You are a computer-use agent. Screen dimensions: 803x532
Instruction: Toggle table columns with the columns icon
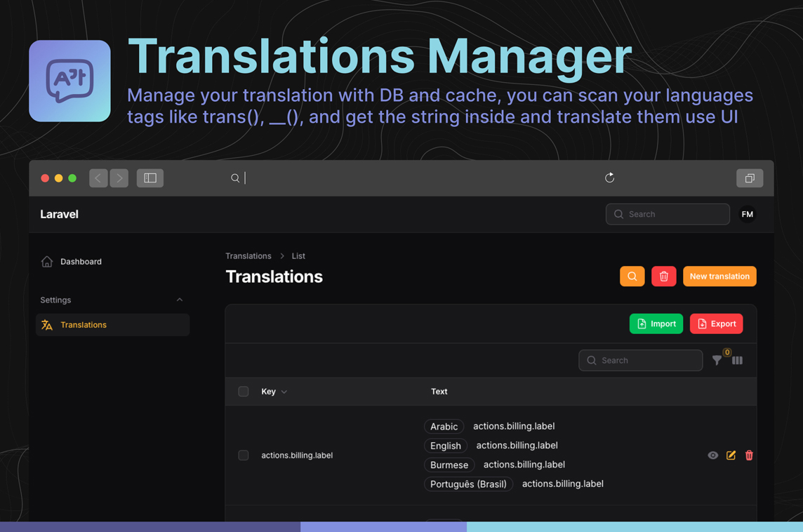pos(737,361)
